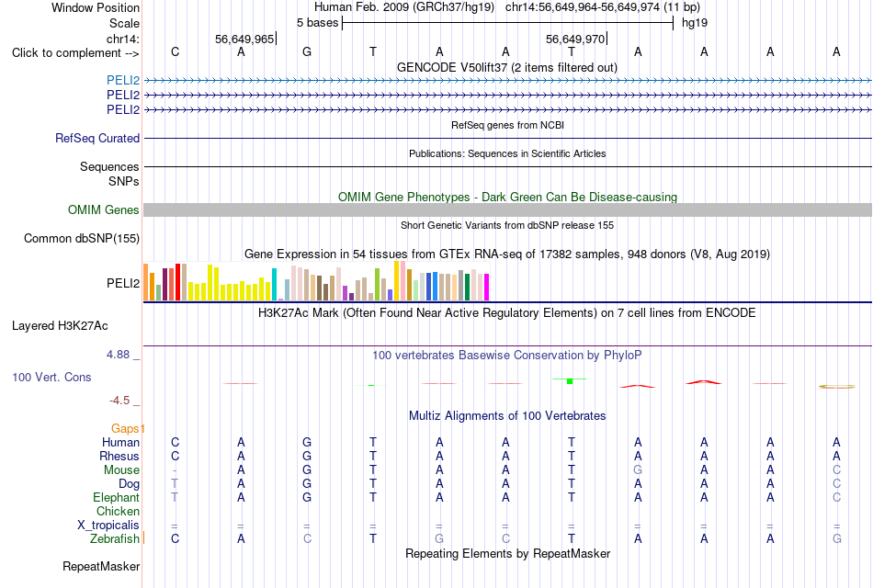Click the Chicken alignment row label

tap(118, 511)
